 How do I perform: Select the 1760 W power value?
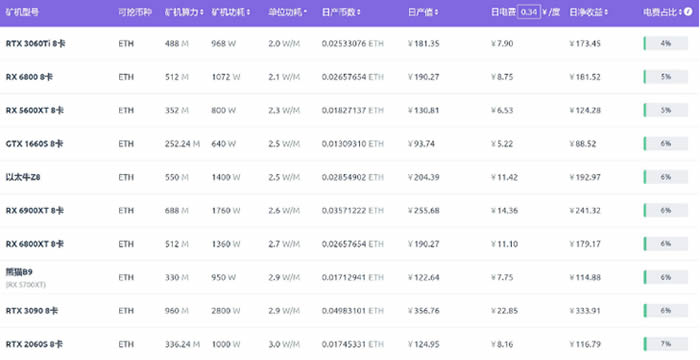tap(226, 210)
